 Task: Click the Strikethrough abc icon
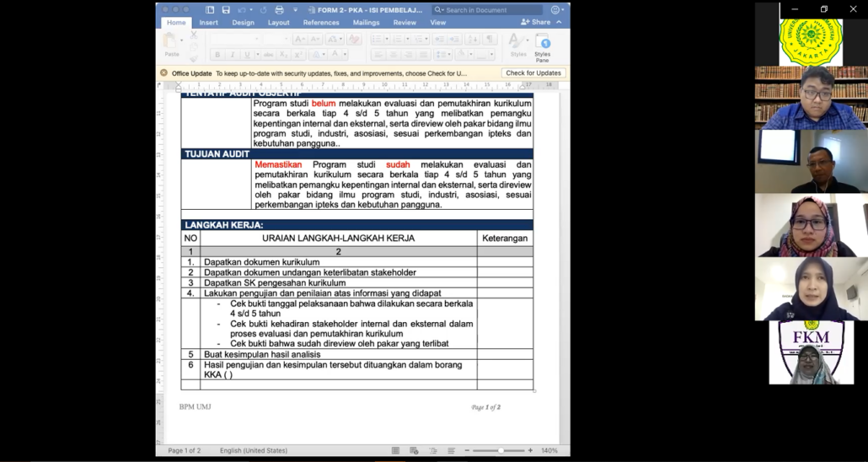(269, 55)
